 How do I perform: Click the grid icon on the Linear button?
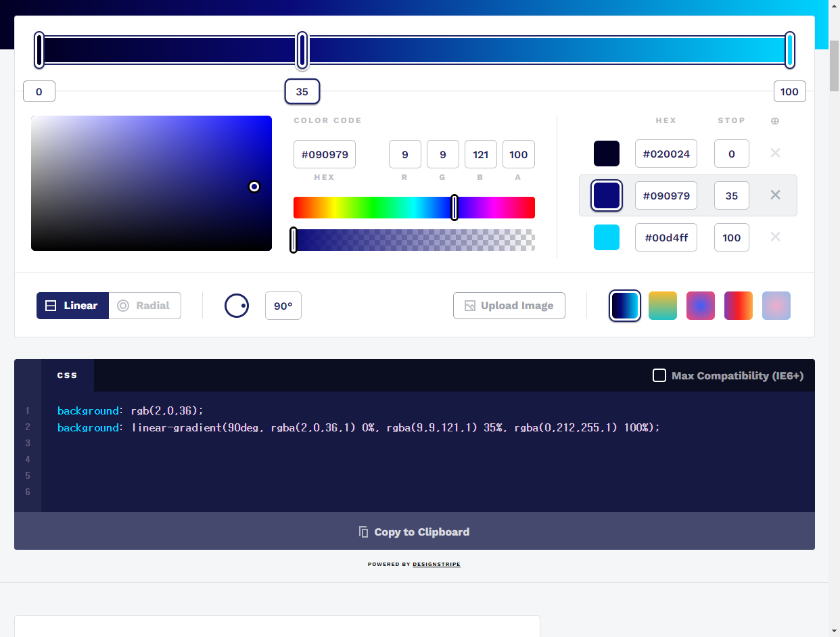coord(51,306)
